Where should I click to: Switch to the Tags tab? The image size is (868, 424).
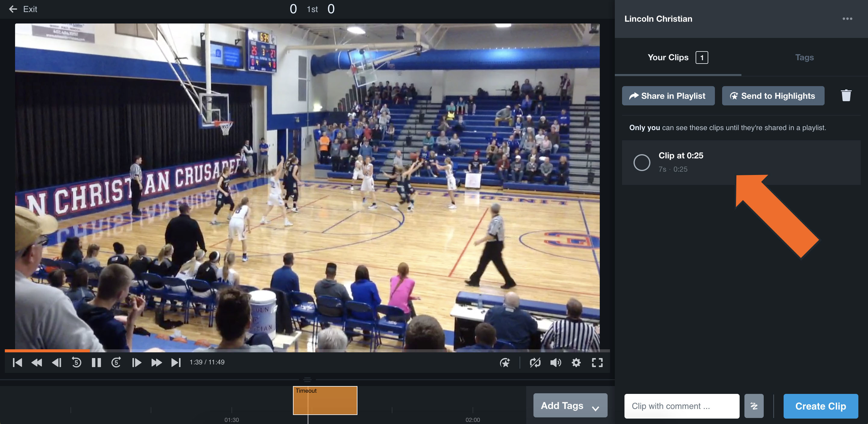(x=804, y=57)
